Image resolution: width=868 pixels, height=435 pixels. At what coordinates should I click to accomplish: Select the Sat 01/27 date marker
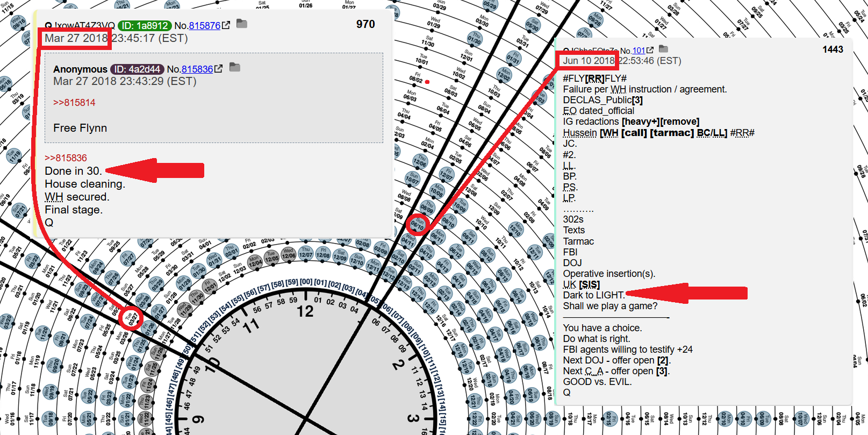(x=159, y=311)
